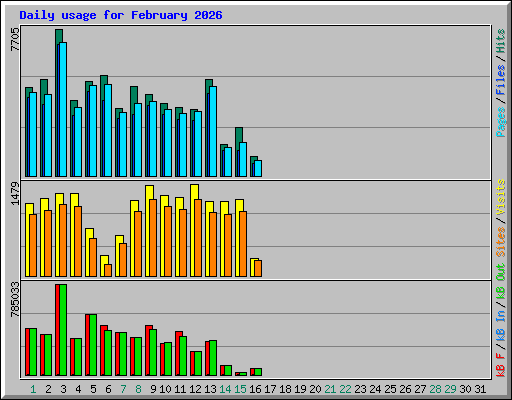Click the 'Pages' legend label
Image resolution: width=512 pixels, height=400 pixels.
click(501, 122)
